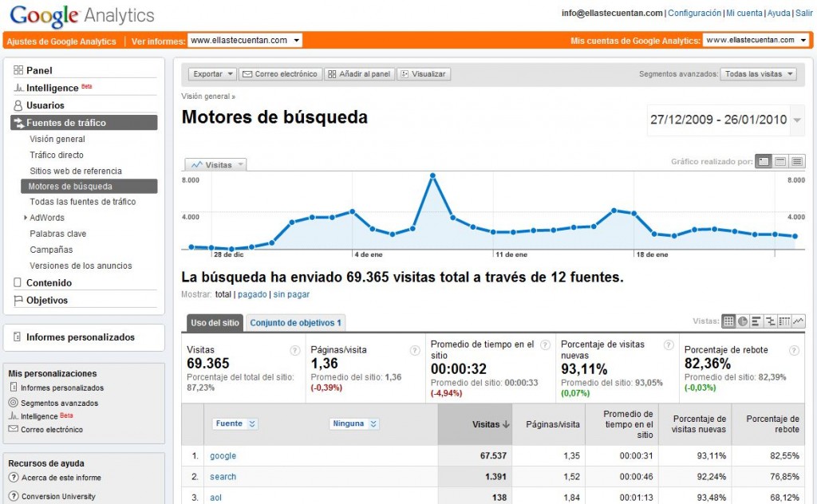817x504 pixels.
Task: Graph by day (first 'Gráfico realizado por' icon)
Action: (x=764, y=161)
